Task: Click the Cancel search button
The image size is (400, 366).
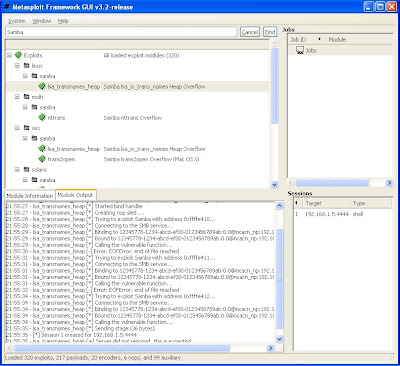Action: coord(250,32)
